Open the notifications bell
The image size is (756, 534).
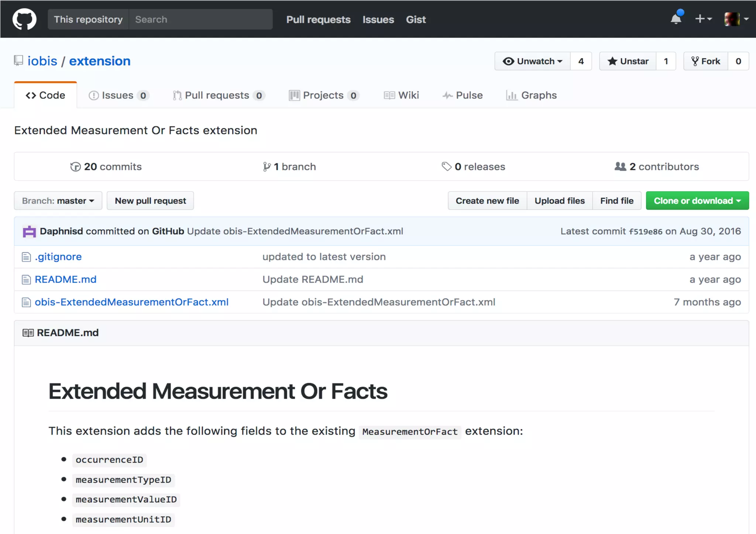click(676, 19)
